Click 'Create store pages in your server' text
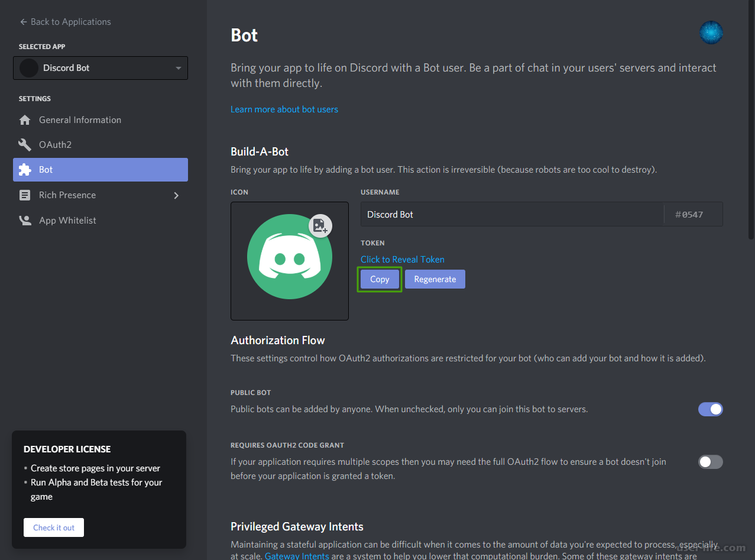Screen dimensions: 755x560 (x=95, y=468)
